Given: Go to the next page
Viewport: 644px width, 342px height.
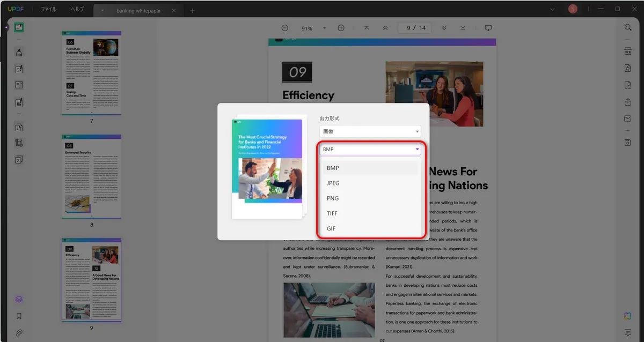Looking at the screenshot, I should coord(444,28).
